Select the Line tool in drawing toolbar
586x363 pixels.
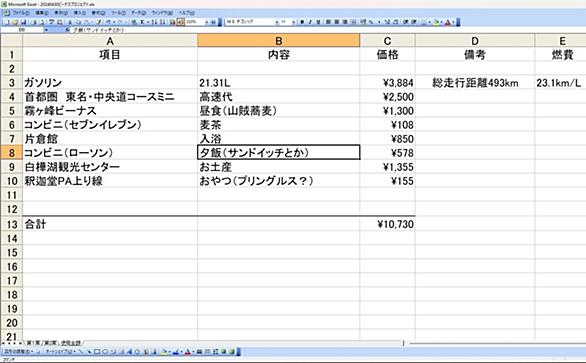(81, 351)
